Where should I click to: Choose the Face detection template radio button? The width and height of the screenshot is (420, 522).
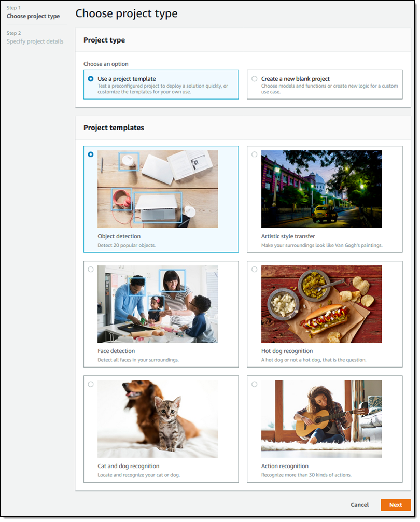click(x=91, y=270)
